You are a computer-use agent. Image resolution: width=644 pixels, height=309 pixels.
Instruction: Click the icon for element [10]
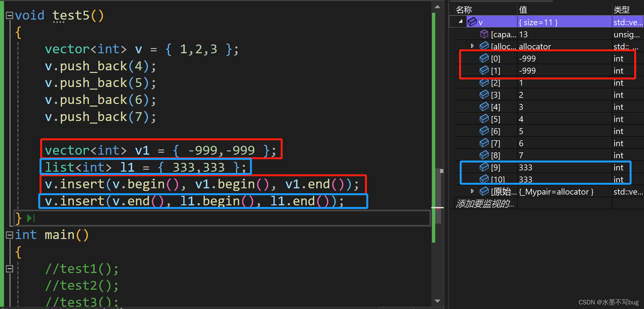pyautogui.click(x=484, y=179)
